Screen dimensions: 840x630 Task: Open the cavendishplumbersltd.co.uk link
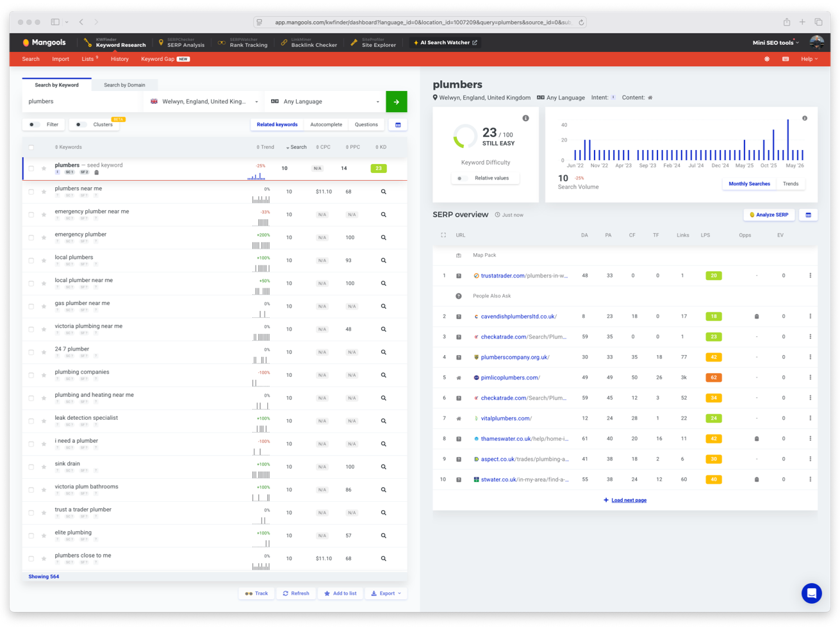(519, 317)
